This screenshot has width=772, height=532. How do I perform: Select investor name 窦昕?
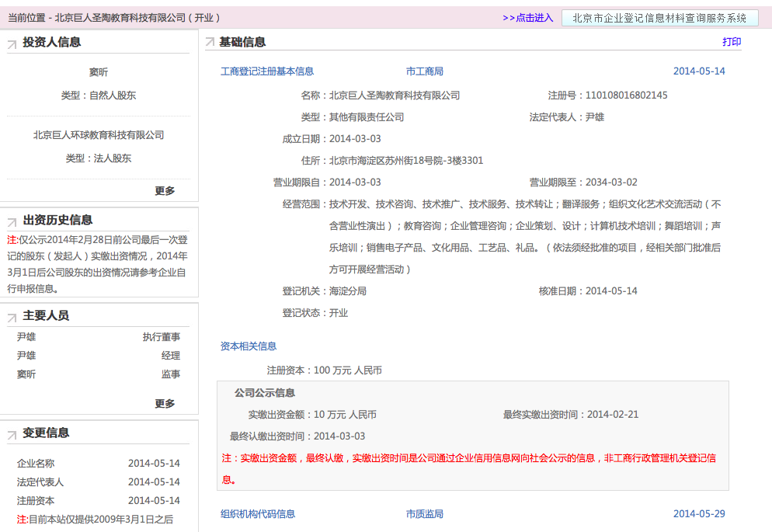tap(99, 72)
